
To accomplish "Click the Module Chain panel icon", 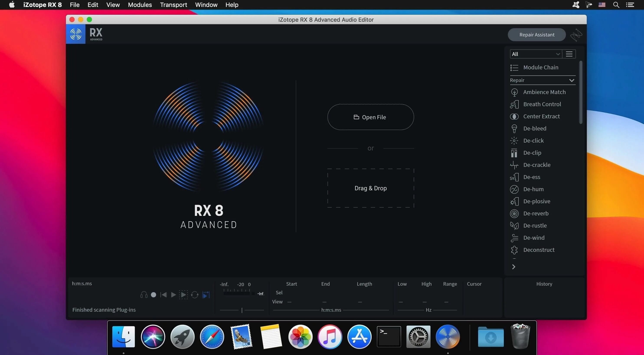I will tap(514, 67).
